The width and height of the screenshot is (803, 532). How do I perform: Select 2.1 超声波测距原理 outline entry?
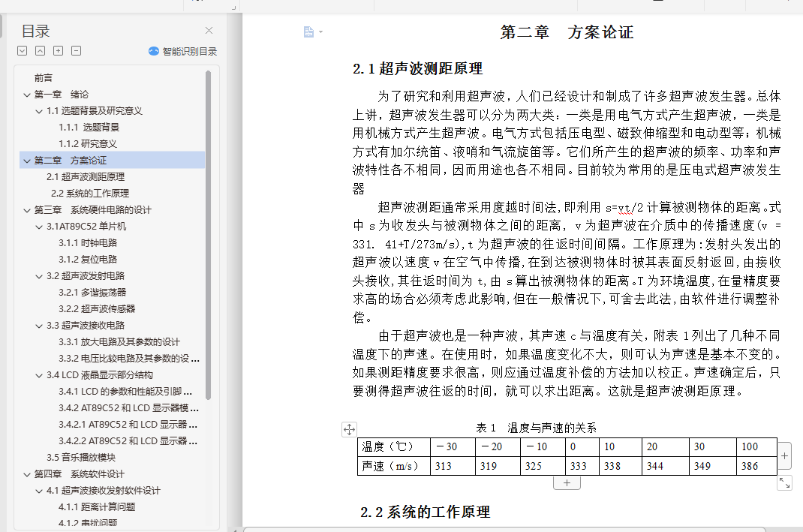pyautogui.click(x=86, y=176)
